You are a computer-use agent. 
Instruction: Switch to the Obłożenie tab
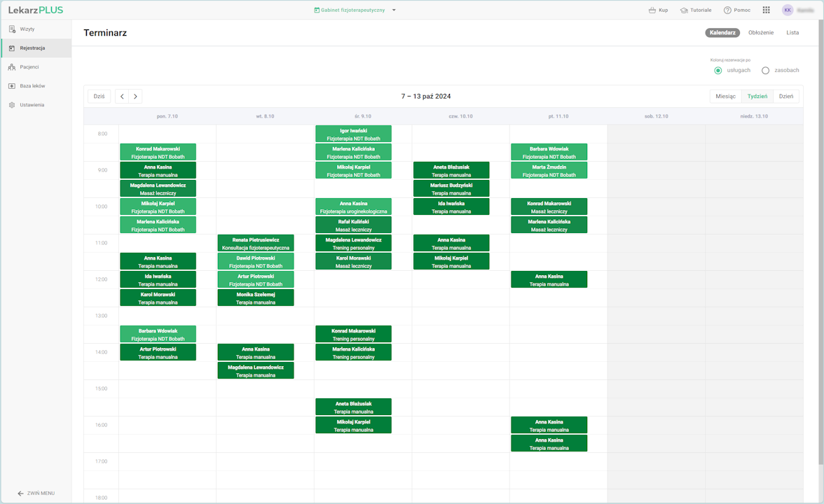[761, 33]
